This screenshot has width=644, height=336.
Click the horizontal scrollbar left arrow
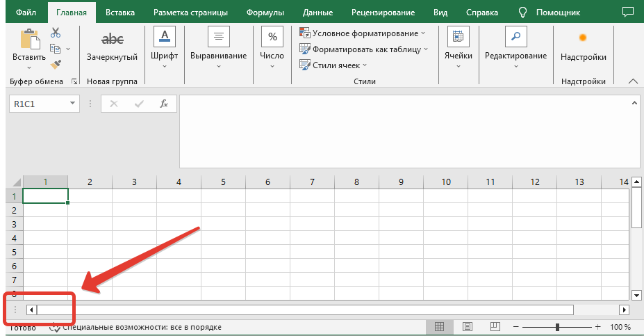pyautogui.click(x=31, y=310)
